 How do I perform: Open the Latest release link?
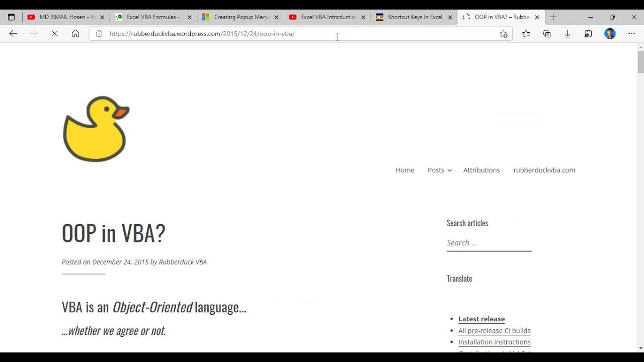481,319
